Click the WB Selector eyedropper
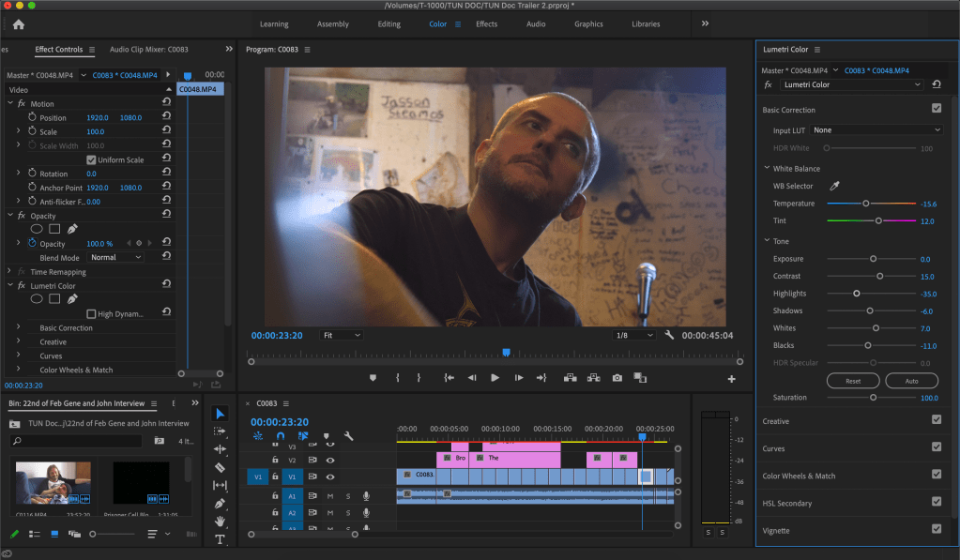The width and height of the screenshot is (960, 560). (x=833, y=186)
